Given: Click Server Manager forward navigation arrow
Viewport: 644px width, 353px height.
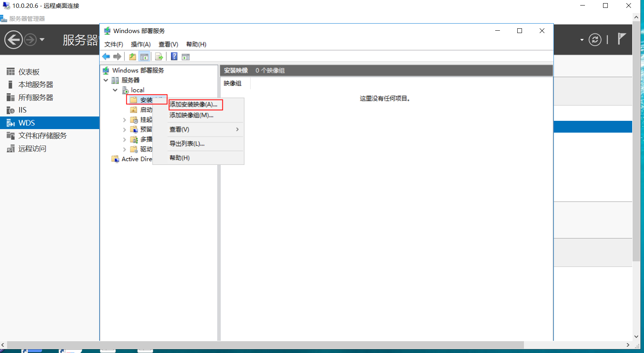Looking at the screenshot, I should 30,40.
